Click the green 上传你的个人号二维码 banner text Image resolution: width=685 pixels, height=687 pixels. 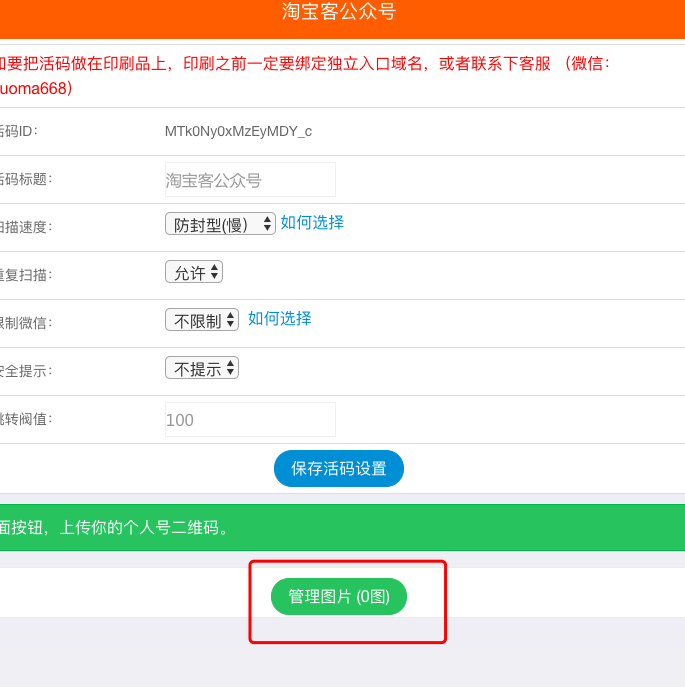click(114, 528)
